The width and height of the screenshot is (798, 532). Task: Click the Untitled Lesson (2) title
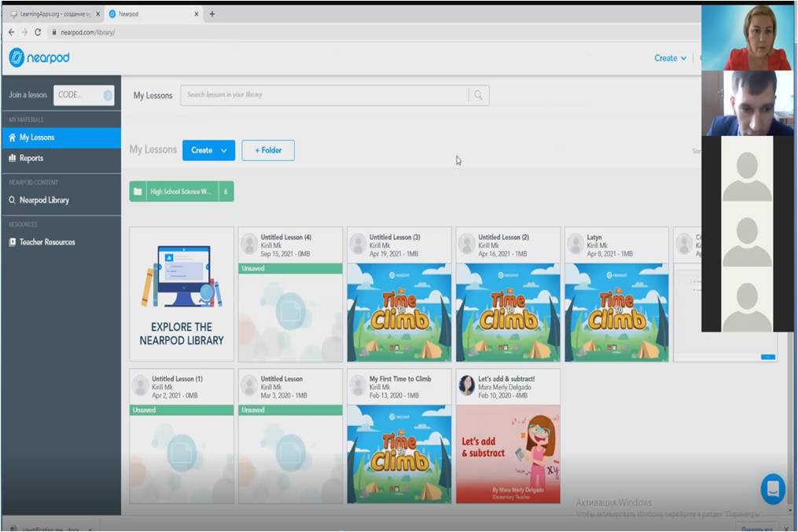(x=503, y=237)
